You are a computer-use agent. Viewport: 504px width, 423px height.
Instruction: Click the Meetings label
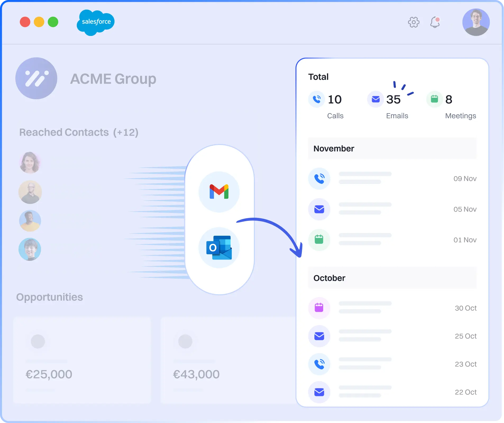coord(461,116)
